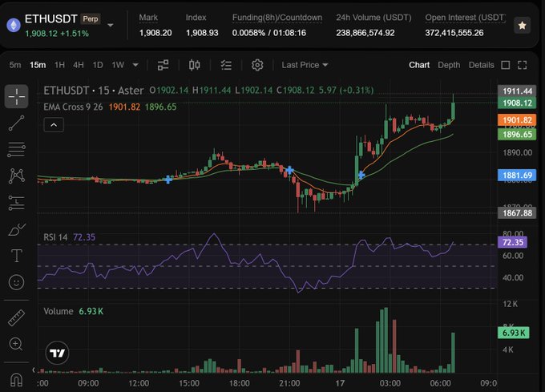Select the trend line drawing tool

[16, 123]
